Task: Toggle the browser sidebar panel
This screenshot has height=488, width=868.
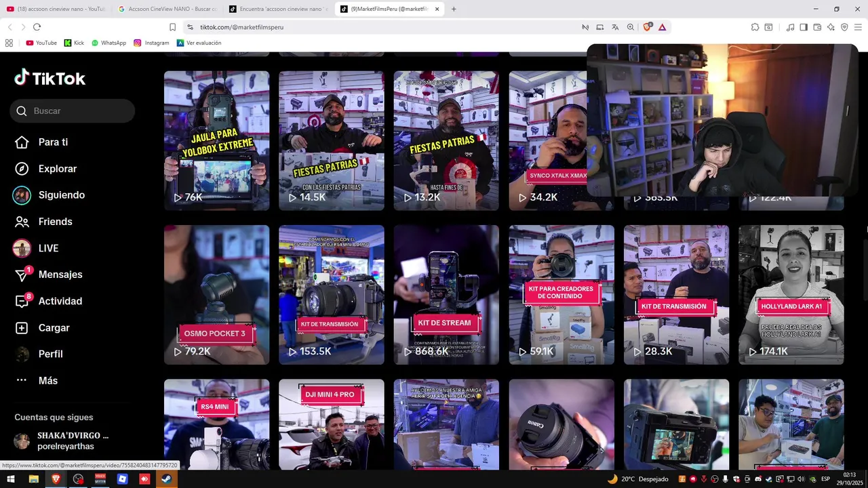Action: coord(804,27)
